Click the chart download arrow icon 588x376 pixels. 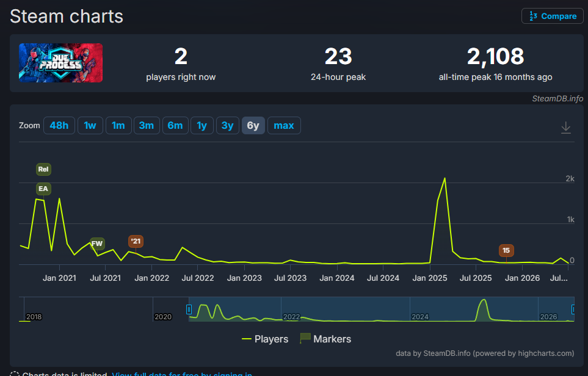point(565,128)
